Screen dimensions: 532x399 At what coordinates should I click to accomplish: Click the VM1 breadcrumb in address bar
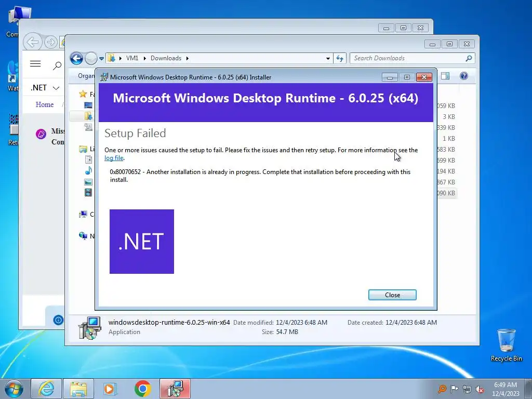coord(132,58)
